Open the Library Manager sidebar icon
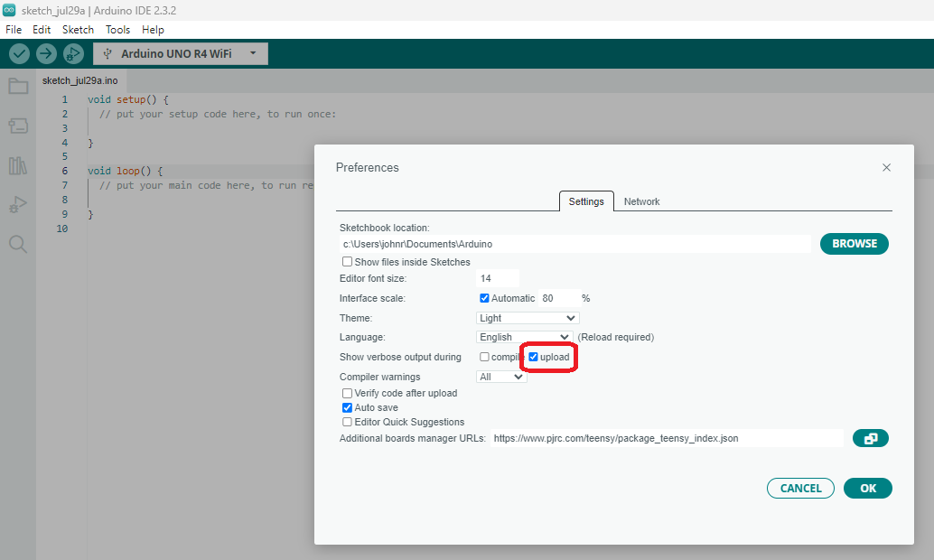This screenshot has height=560, width=934. [x=18, y=165]
